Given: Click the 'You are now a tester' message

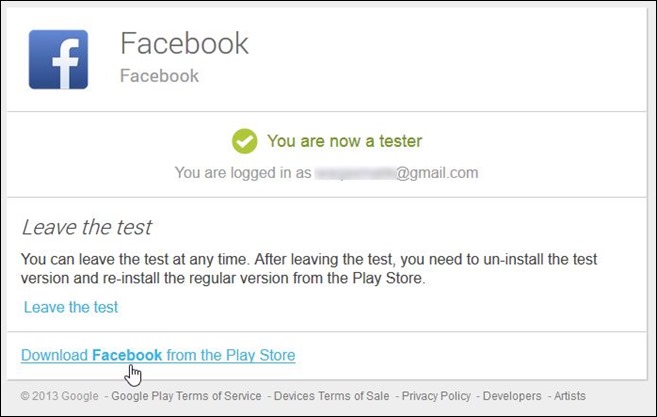Looking at the screenshot, I should pyautogui.click(x=344, y=141).
